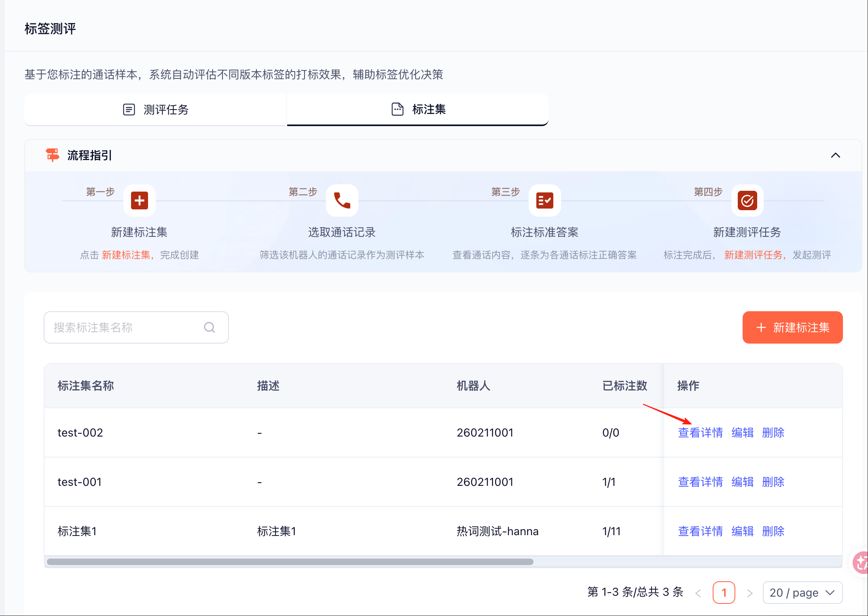The height and width of the screenshot is (616, 868).
Task: Click the 1/11 annotated count cell
Action: pos(611,531)
